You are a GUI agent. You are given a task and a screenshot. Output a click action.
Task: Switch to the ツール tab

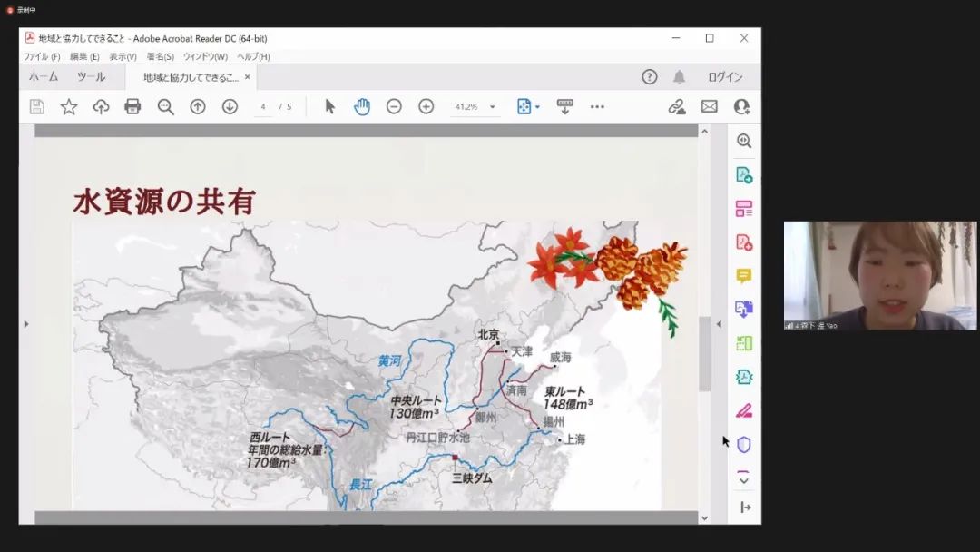(91, 77)
